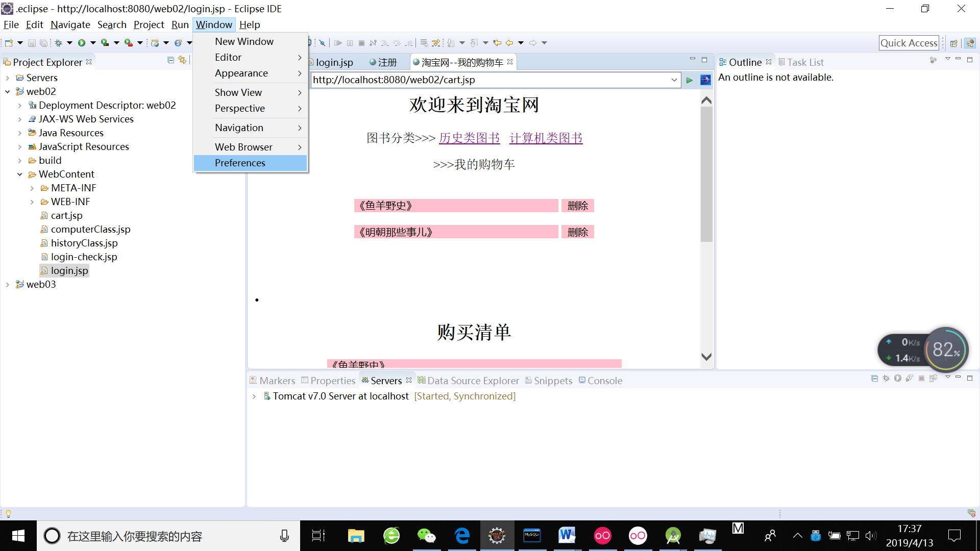Click the Open Perspective toolbar icon

953,43
